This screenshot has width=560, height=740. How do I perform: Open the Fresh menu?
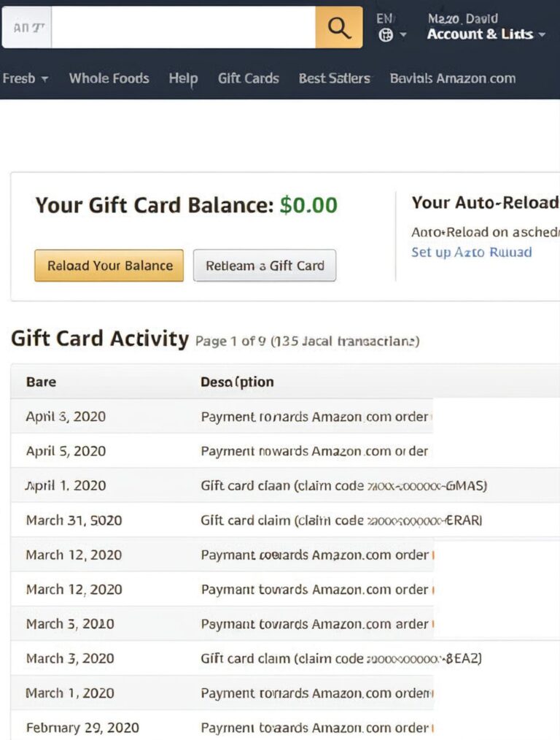tap(26, 78)
